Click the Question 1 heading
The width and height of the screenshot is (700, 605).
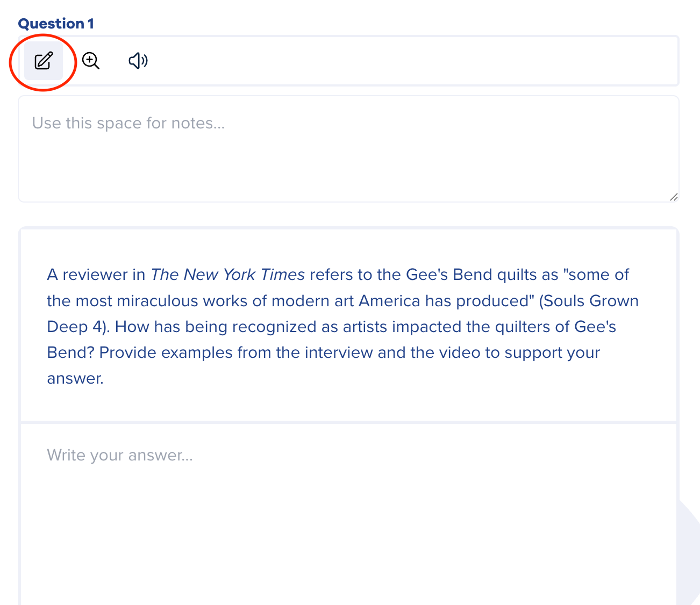pos(56,24)
